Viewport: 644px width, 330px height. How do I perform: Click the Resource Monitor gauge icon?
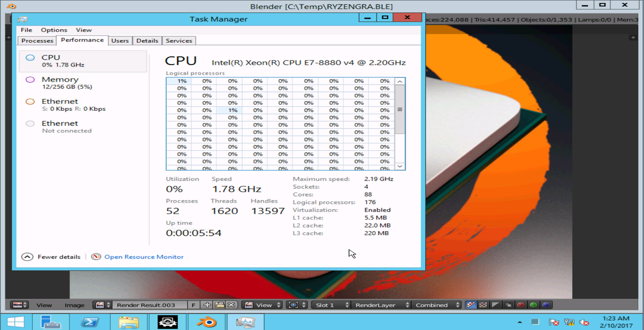click(x=96, y=257)
